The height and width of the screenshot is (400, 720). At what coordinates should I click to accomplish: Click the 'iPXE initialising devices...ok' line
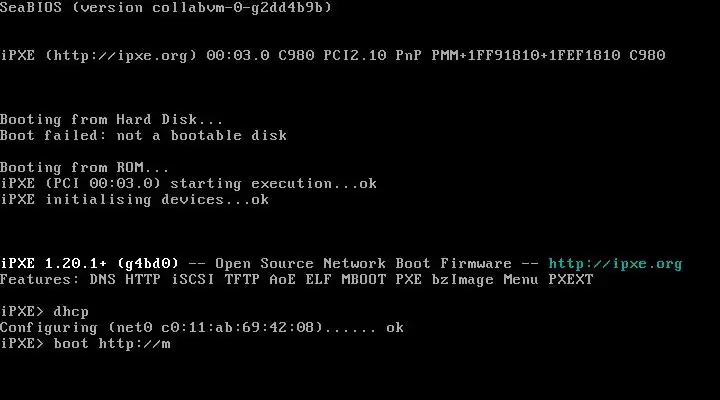(x=135, y=200)
